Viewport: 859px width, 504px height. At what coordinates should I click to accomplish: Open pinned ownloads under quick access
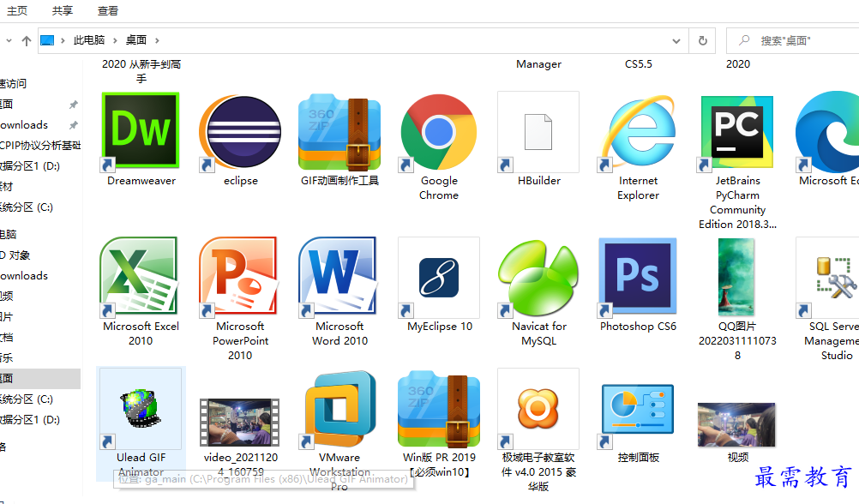24,125
